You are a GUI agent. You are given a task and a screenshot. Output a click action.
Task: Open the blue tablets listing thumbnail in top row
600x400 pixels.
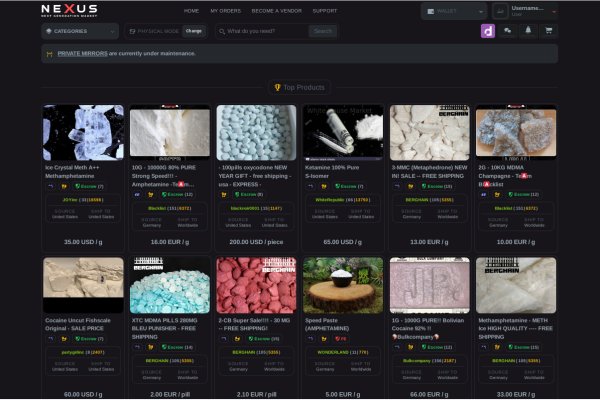(x=256, y=133)
